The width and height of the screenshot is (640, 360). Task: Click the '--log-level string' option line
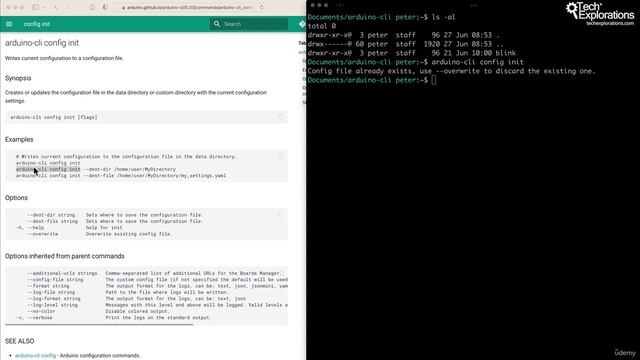pos(157,305)
